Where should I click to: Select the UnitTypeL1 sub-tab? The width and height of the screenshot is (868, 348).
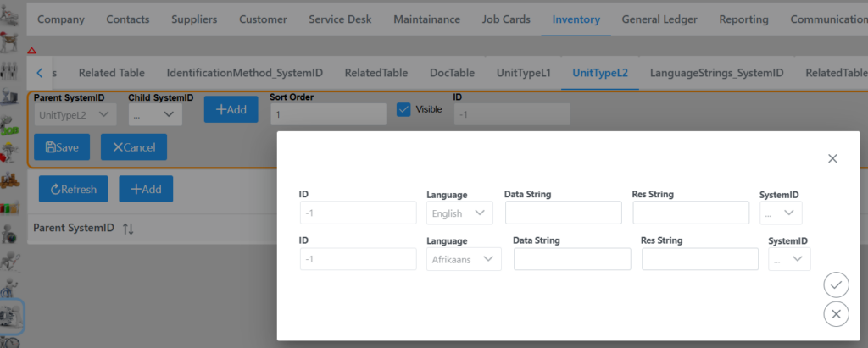tap(523, 73)
